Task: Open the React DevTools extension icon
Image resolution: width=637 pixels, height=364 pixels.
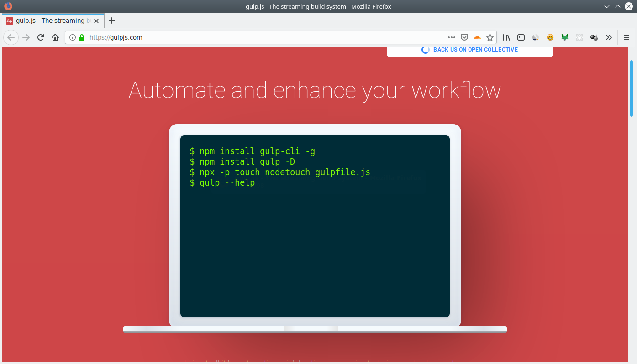Action: (579, 37)
